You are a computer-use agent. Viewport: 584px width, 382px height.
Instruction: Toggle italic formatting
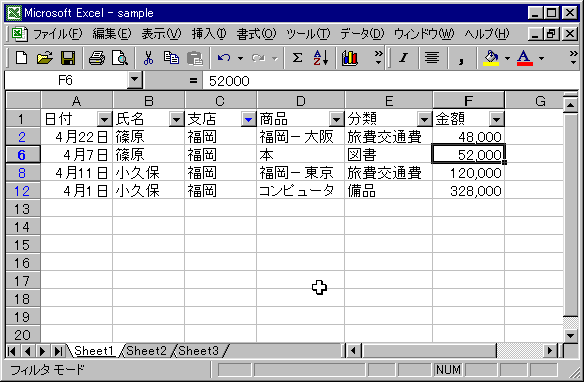point(403,58)
